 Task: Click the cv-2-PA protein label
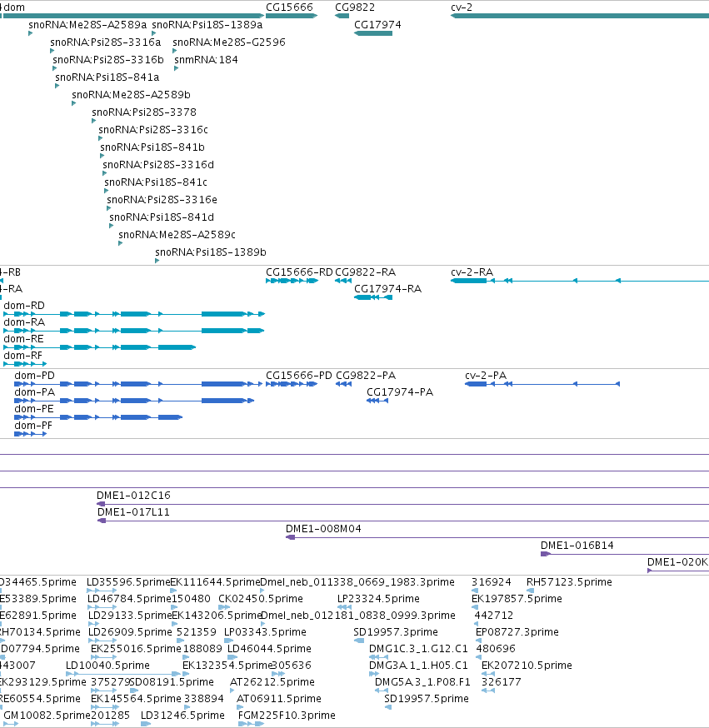486,375
